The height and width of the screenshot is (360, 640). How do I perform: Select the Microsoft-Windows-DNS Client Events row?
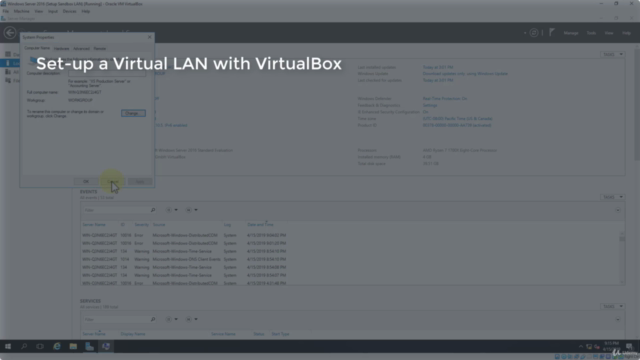point(184,259)
